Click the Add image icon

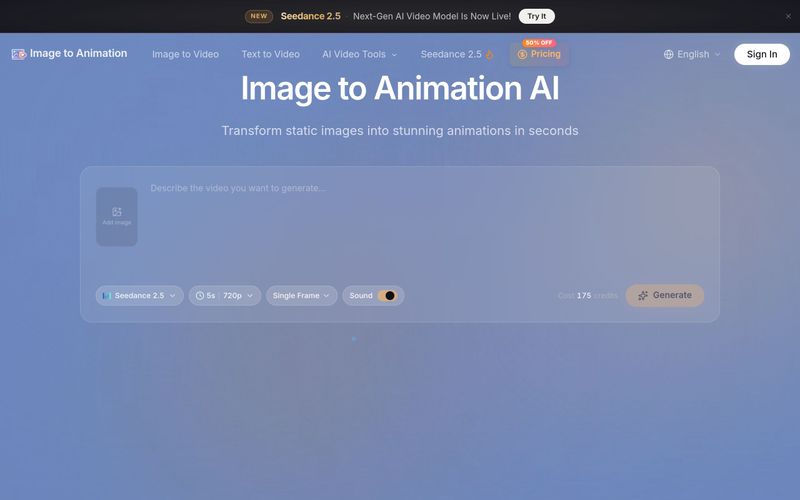tap(117, 212)
